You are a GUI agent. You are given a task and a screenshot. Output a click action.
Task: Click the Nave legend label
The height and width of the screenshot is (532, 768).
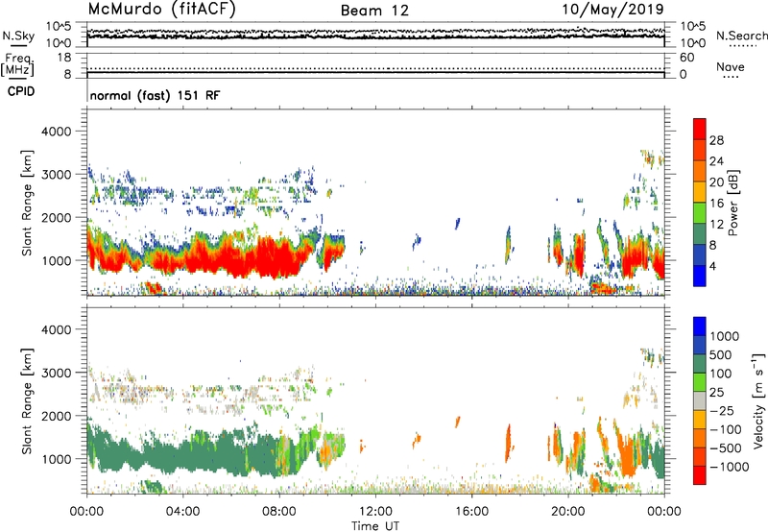(731, 66)
